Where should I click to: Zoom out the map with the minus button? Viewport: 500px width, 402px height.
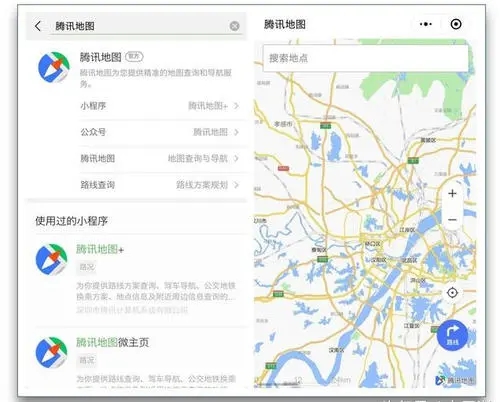452,220
